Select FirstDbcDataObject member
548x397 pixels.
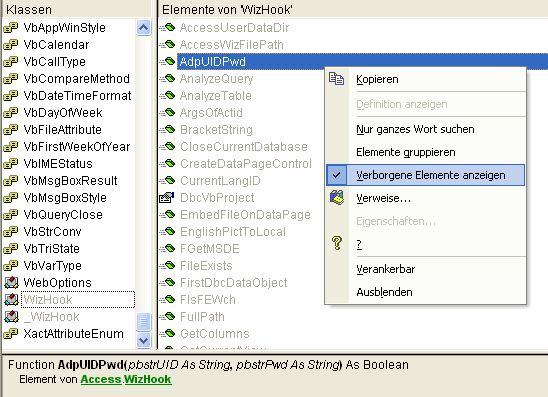click(x=234, y=283)
